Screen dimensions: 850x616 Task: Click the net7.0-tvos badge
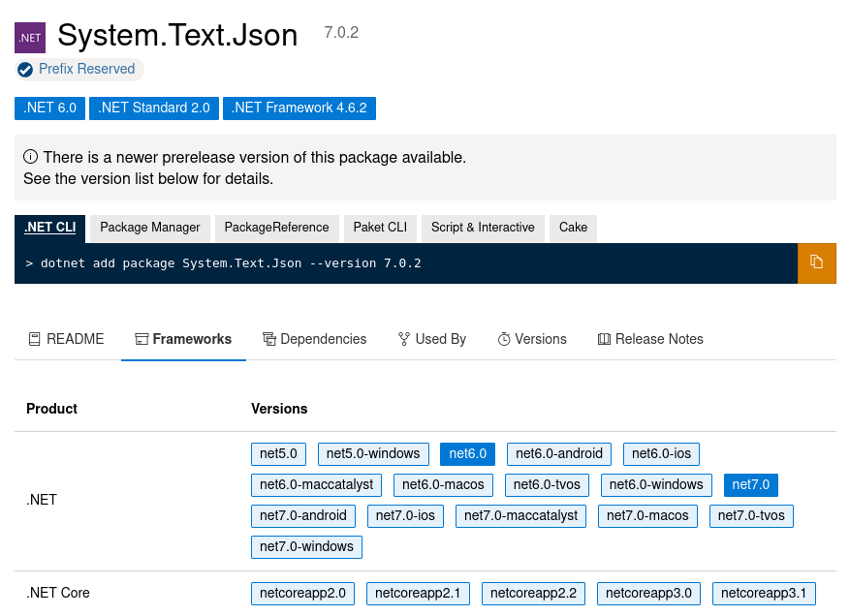tap(751, 516)
